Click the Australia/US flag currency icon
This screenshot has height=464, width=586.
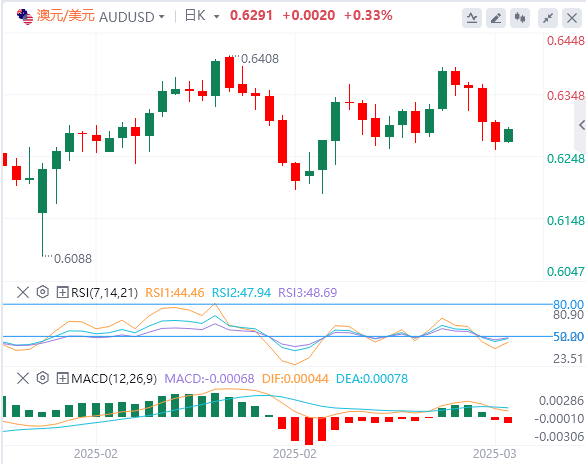tap(25, 16)
